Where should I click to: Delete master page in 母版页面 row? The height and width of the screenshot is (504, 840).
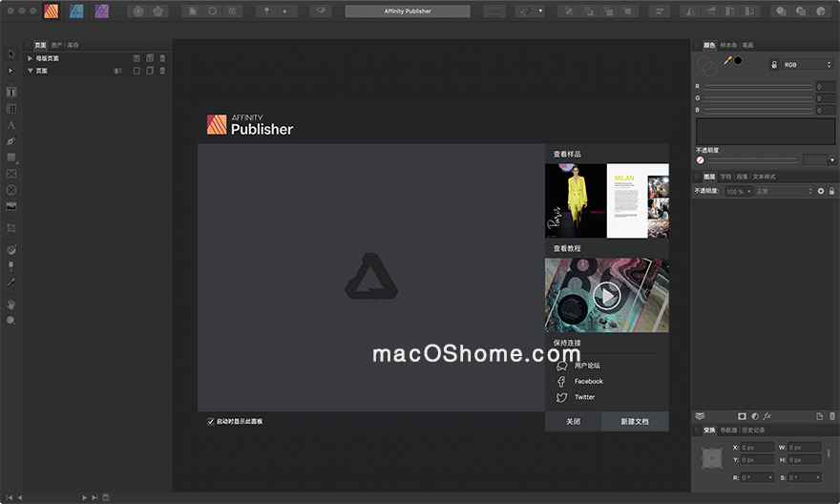click(x=162, y=58)
